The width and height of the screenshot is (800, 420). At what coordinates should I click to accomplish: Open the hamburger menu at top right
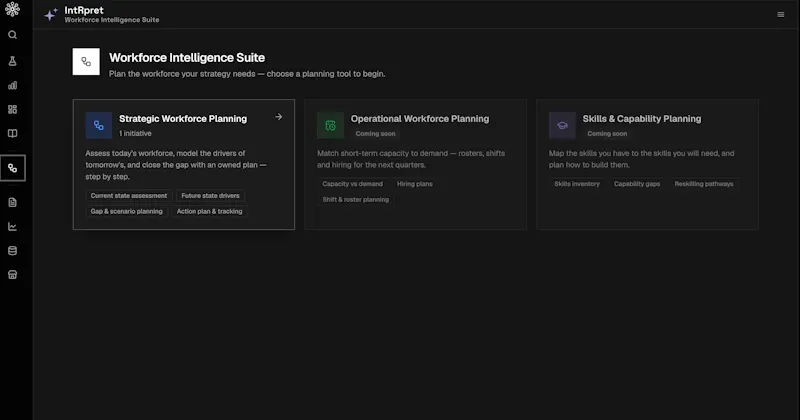click(x=781, y=15)
